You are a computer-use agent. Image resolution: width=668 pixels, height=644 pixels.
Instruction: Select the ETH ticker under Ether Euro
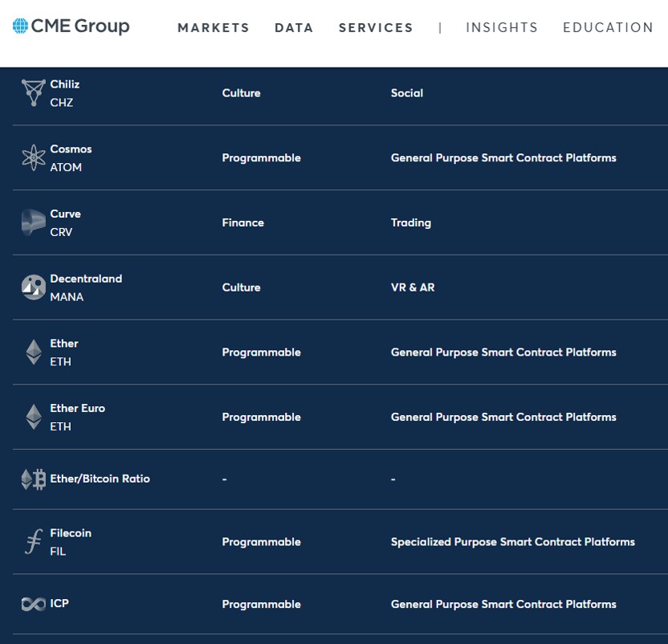61,426
